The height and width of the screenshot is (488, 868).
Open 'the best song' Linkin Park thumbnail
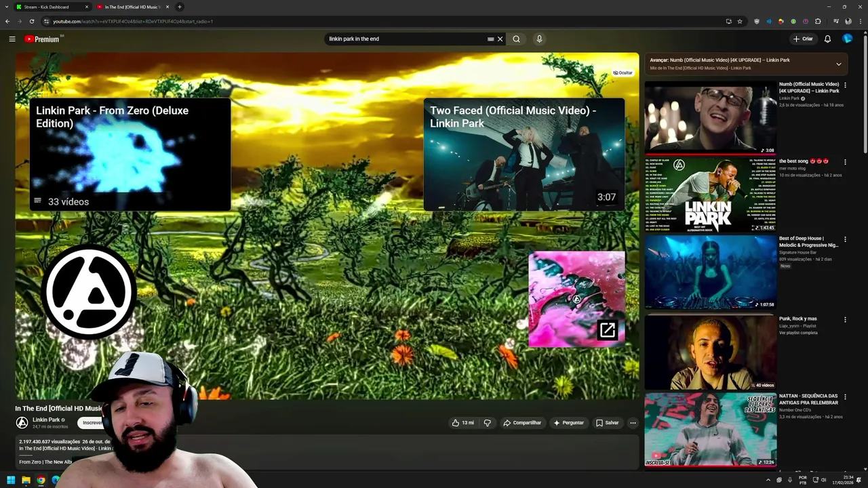tap(711, 195)
